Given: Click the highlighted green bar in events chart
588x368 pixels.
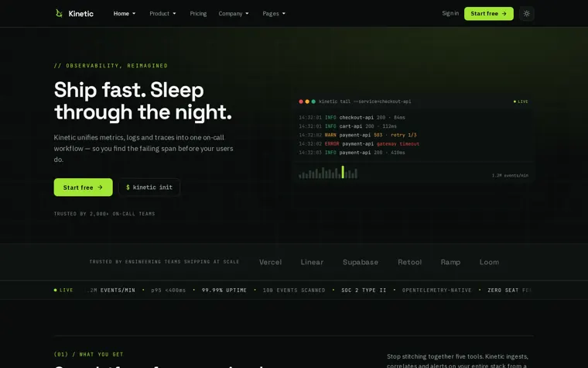Looking at the screenshot, I should 343,172.
